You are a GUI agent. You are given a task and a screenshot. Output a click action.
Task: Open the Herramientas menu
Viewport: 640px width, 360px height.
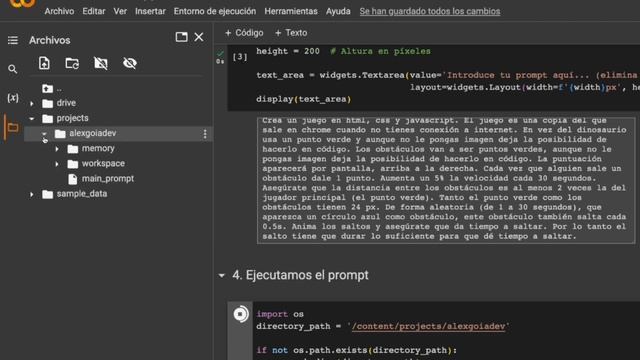pyautogui.click(x=291, y=11)
